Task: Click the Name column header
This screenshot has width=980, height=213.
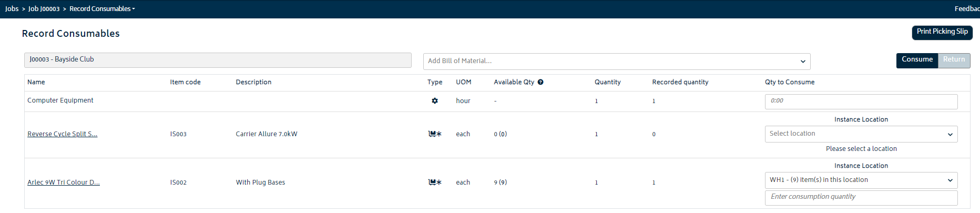Action: click(36, 82)
